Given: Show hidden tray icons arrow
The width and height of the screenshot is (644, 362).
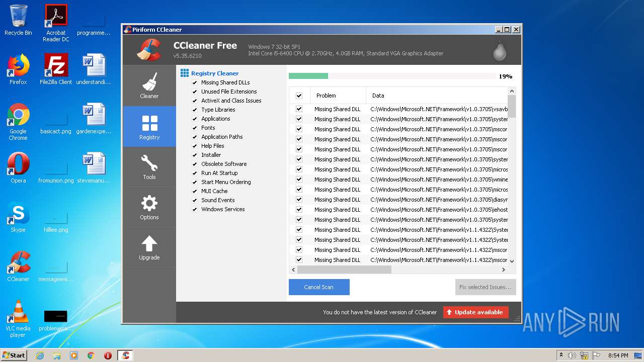Looking at the screenshot, I should pos(561,355).
